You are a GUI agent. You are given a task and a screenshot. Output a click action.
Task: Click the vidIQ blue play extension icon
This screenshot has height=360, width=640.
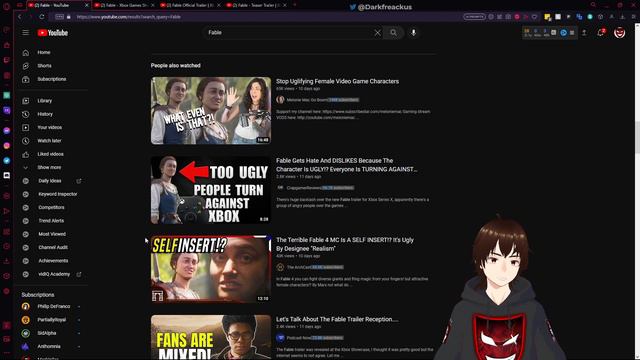pos(563,33)
